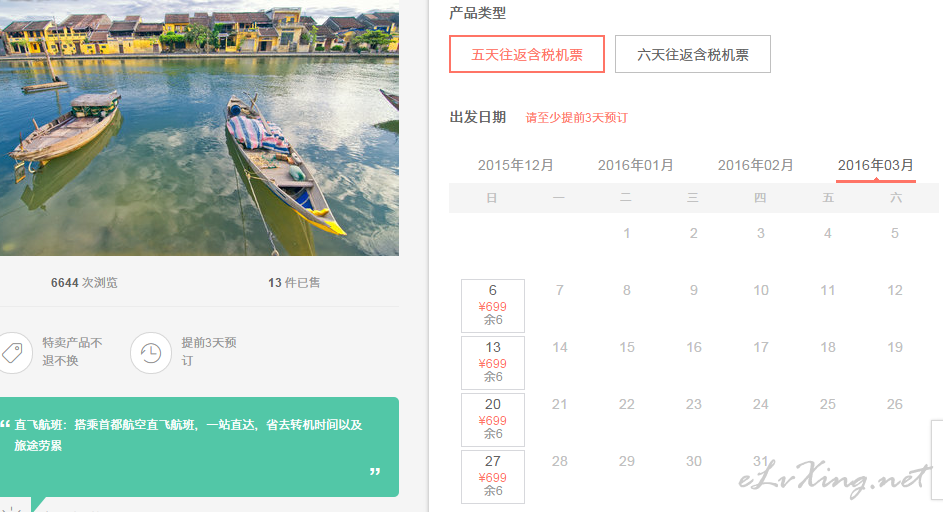Click the price tag icon beside 特卖产品不退不换
The height and width of the screenshot is (512, 943).
pyautogui.click(x=12, y=353)
